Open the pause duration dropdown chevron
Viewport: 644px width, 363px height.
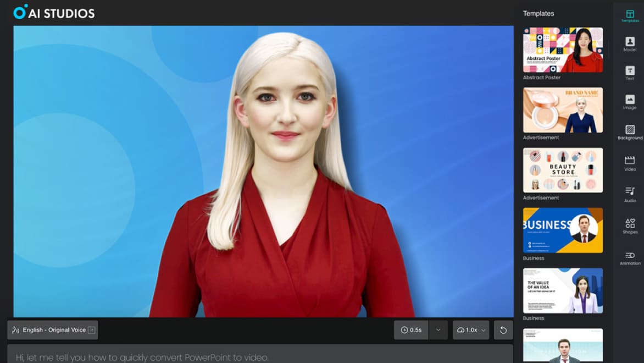point(438,329)
